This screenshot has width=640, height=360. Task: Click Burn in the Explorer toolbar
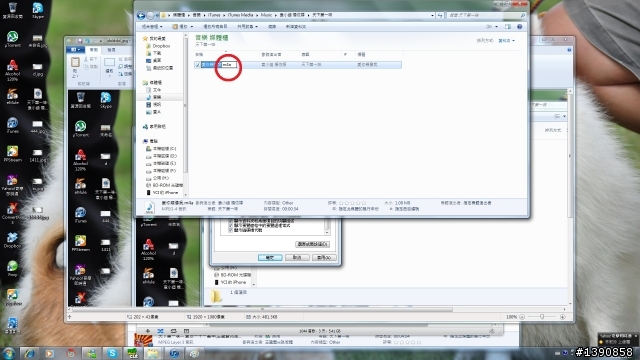(x=272, y=27)
